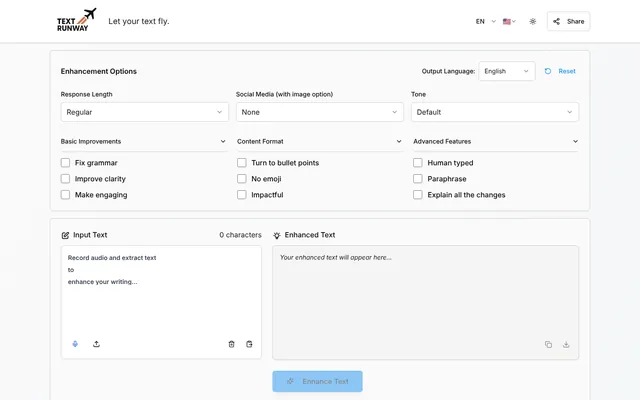
Task: Open the US flag region dropdown
Action: tap(509, 22)
